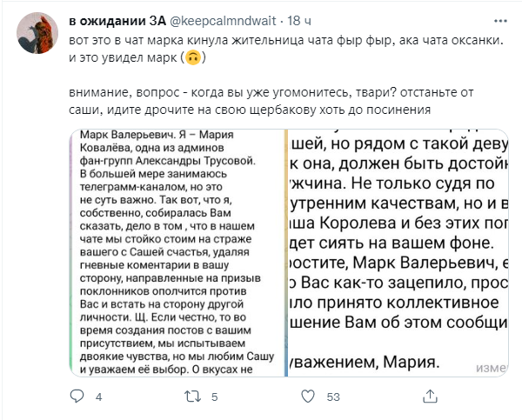Open the author's profile avatar

[x=38, y=37]
